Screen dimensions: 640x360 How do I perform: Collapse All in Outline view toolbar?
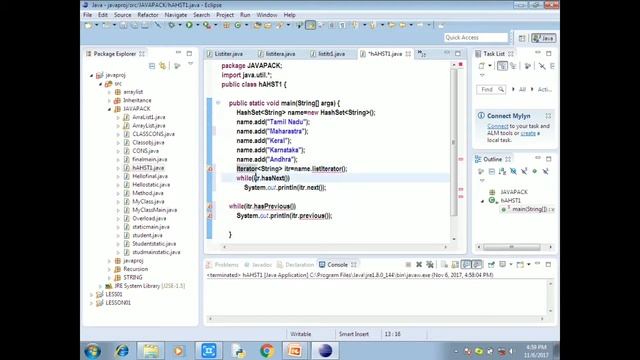tap(492, 171)
